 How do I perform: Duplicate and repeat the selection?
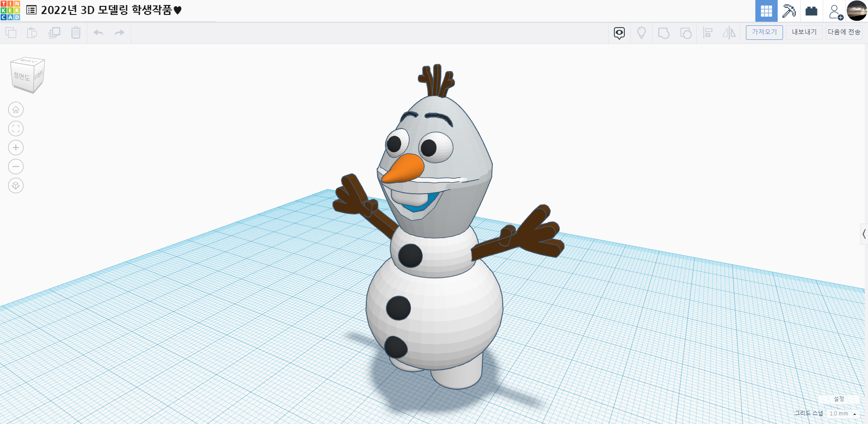[54, 33]
